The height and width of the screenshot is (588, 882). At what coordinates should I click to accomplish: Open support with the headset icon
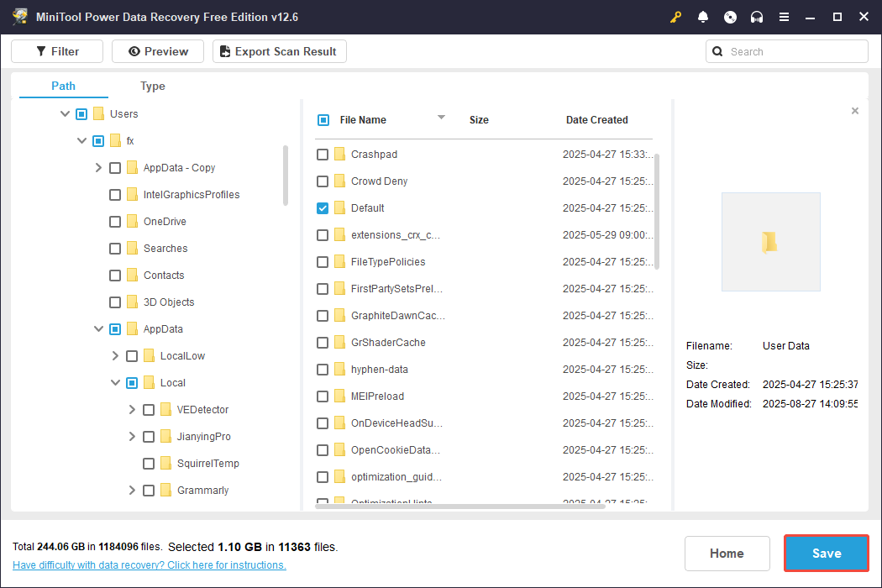coord(757,16)
